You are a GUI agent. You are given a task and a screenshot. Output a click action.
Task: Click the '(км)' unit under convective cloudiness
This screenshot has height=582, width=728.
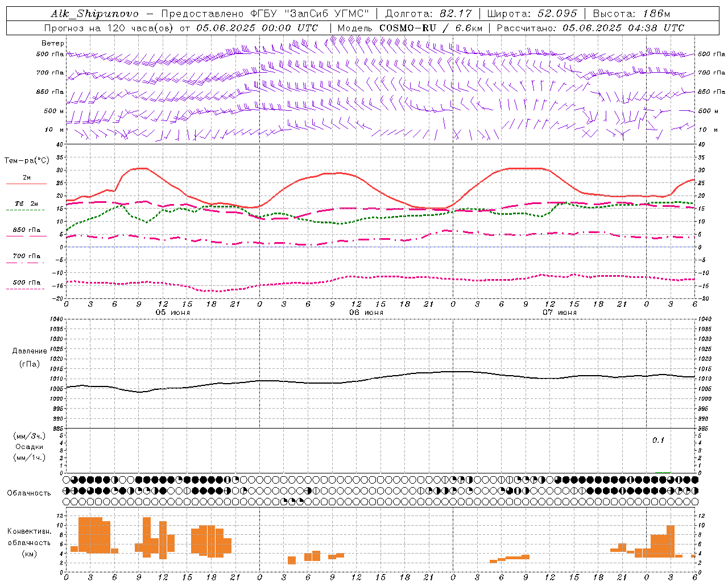tap(30, 554)
